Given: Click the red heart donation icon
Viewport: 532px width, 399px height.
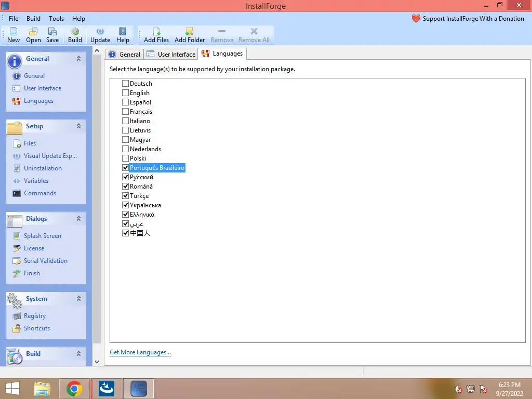Looking at the screenshot, I should click(416, 19).
